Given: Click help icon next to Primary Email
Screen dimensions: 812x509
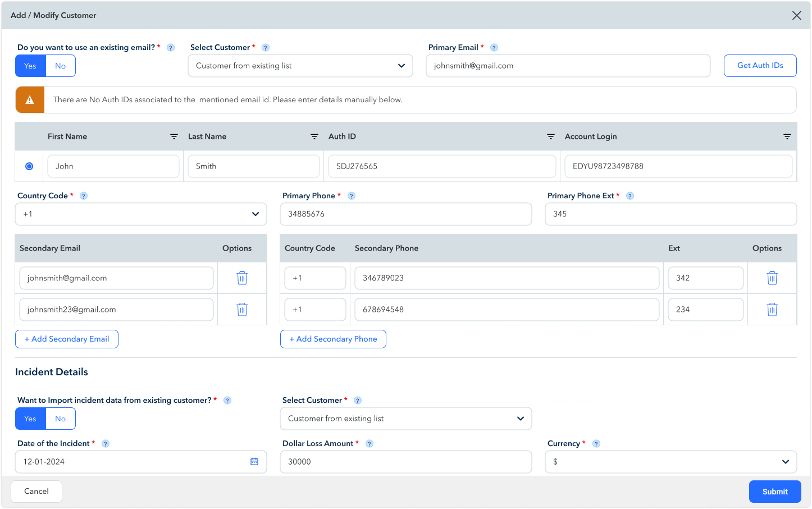Looking at the screenshot, I should click(494, 48).
